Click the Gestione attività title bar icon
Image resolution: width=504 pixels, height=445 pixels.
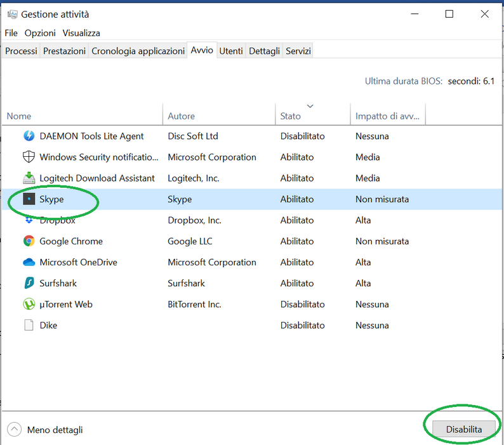click(13, 14)
